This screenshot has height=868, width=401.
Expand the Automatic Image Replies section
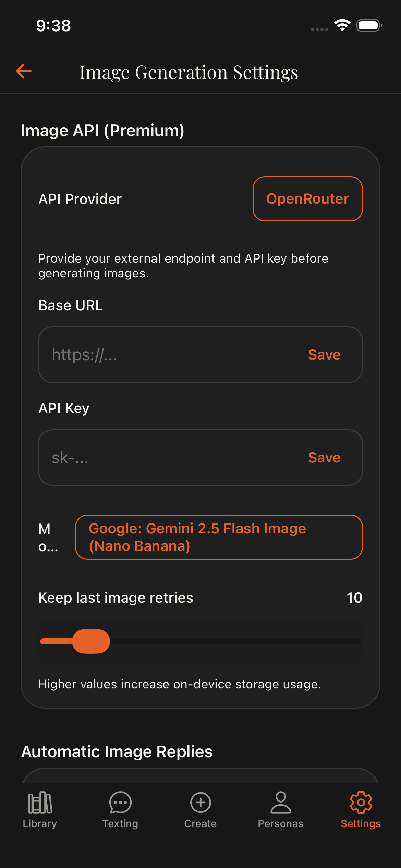pos(117,751)
